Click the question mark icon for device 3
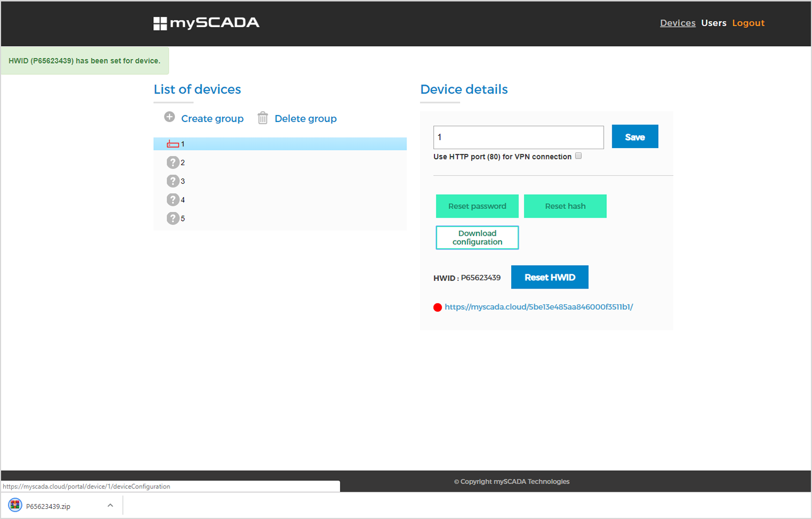Viewport: 812px width, 519px height. tap(173, 181)
